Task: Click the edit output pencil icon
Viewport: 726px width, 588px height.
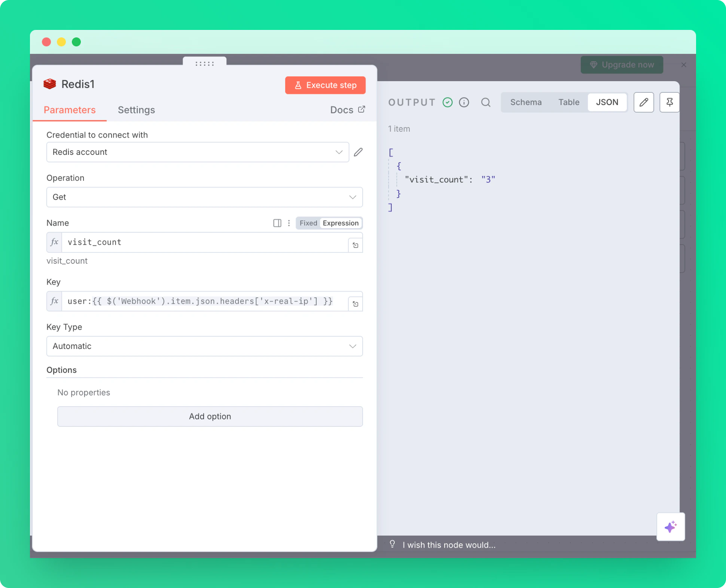Action: pos(643,102)
